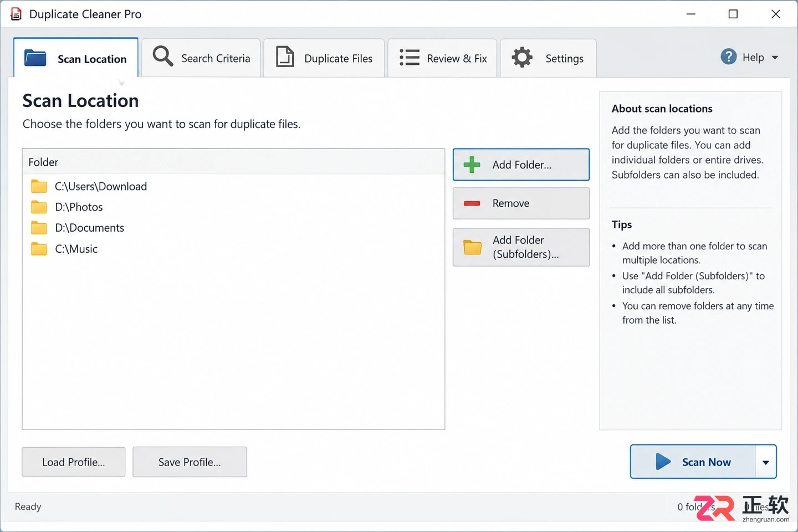The image size is (798, 532).
Task: Open the Scan Now dropdown arrow
Action: pos(766,462)
